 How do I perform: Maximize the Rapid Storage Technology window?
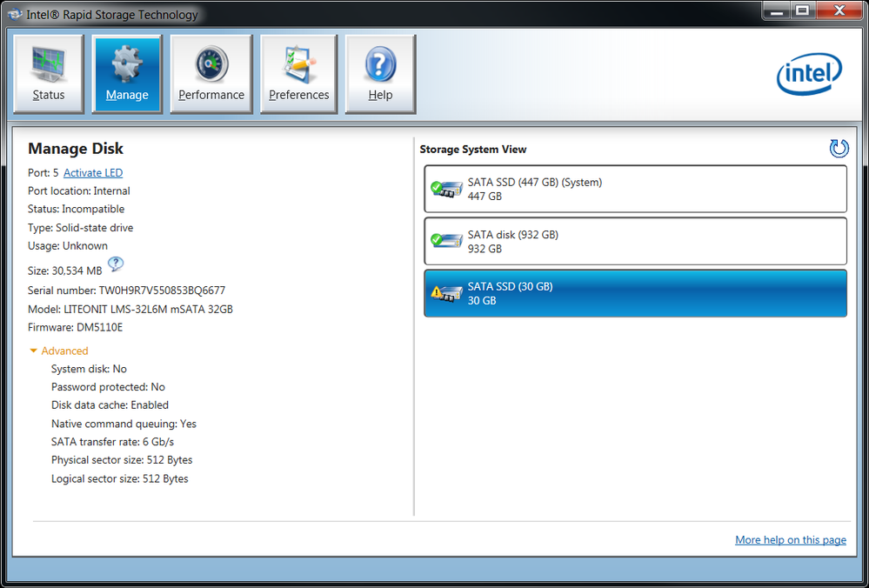(x=801, y=11)
